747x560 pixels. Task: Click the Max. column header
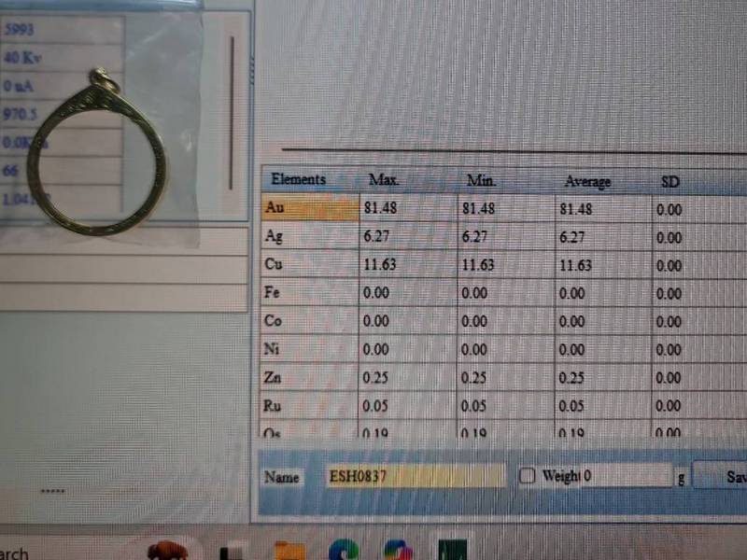coord(385,180)
